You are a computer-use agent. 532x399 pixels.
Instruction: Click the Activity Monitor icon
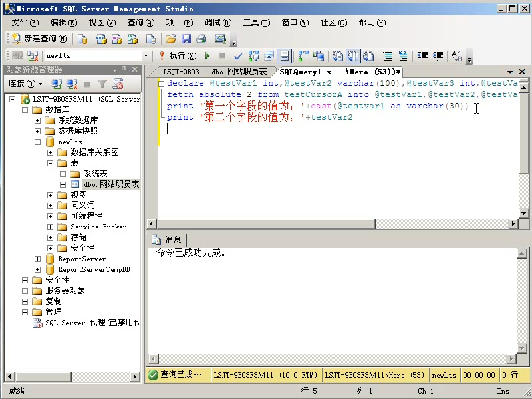[x=221, y=39]
